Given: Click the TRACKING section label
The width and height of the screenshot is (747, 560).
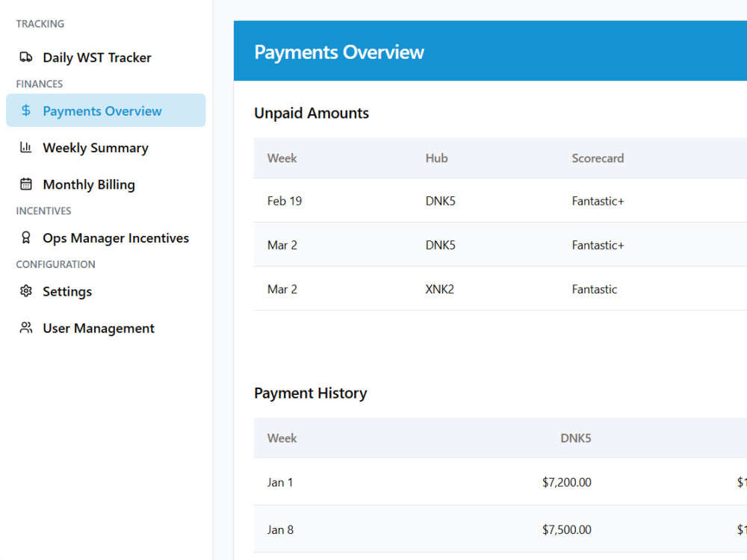Looking at the screenshot, I should click(40, 24).
